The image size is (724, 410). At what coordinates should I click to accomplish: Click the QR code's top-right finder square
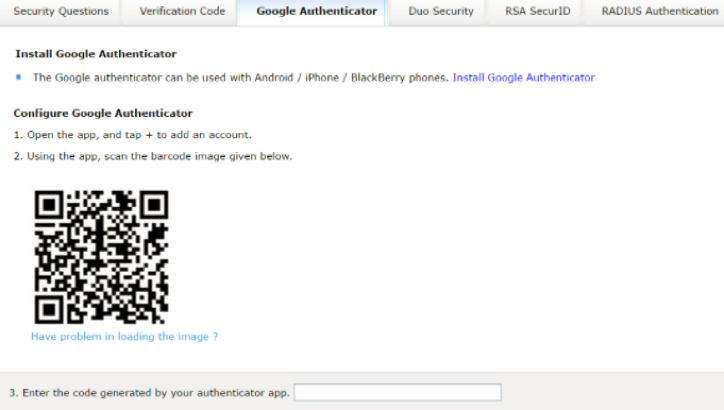click(x=154, y=205)
